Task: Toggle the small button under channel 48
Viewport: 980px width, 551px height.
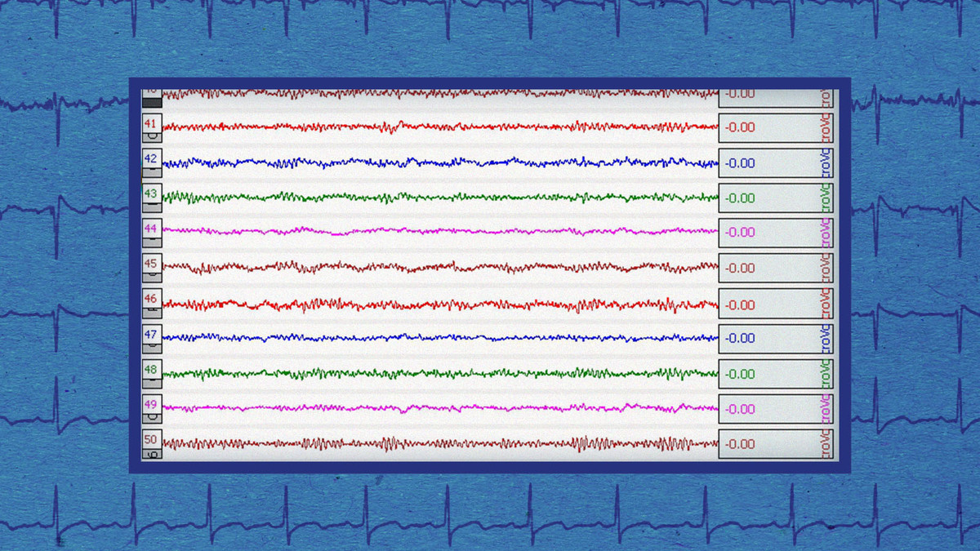Action: click(151, 384)
